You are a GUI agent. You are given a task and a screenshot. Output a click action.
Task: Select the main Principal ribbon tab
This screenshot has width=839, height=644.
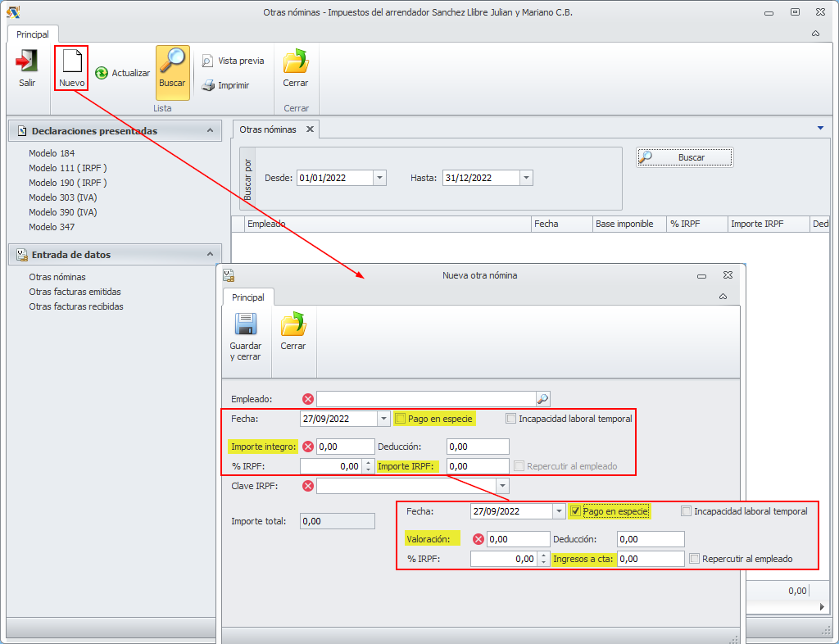(x=33, y=34)
